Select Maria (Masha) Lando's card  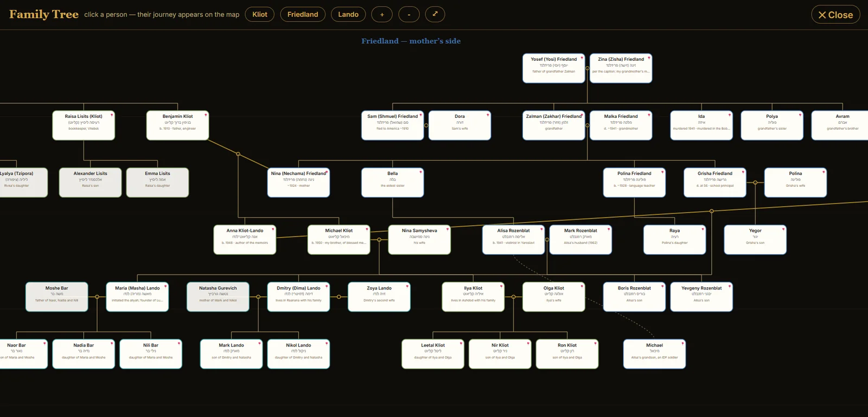137,297
